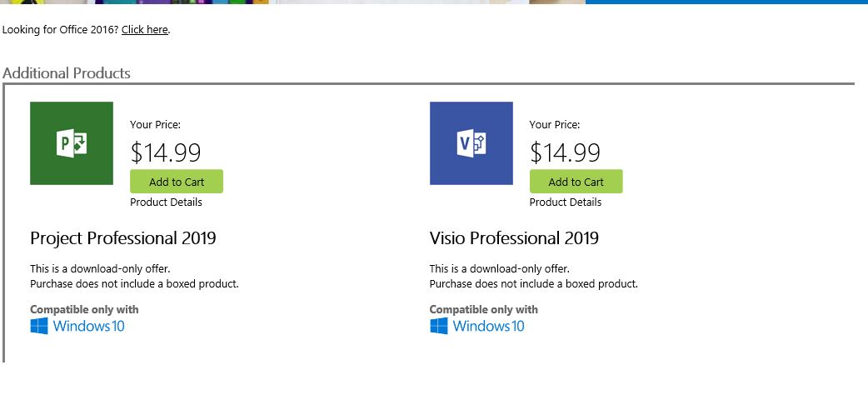
Task: Click the download-only offer note under Project
Action: click(x=100, y=269)
